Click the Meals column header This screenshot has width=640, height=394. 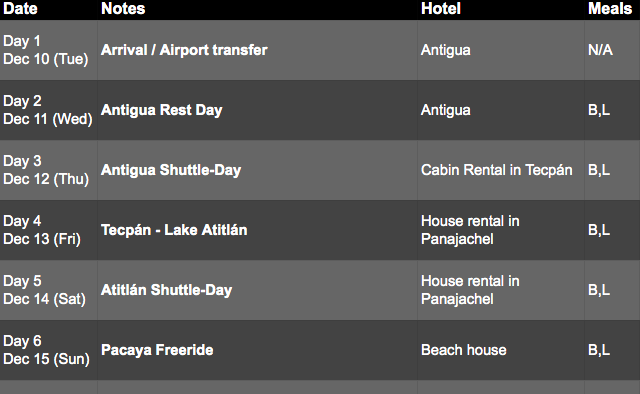(610, 9)
